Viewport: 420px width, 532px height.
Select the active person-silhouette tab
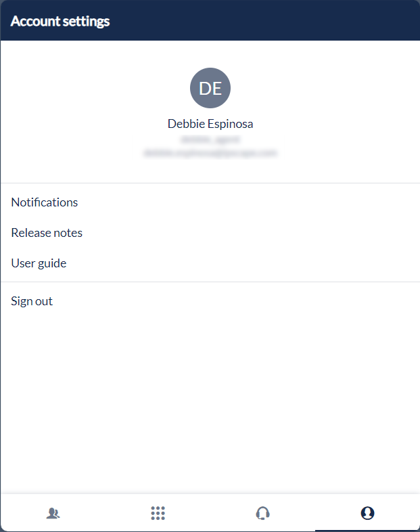367,513
